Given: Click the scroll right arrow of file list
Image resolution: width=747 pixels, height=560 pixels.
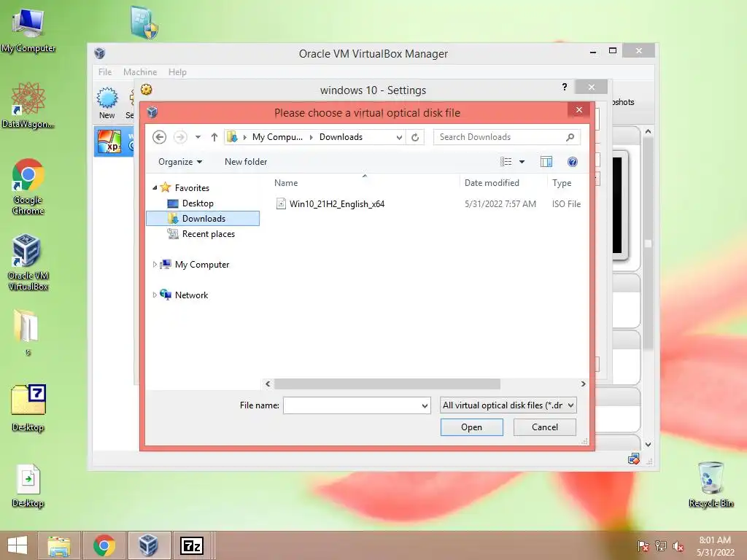Looking at the screenshot, I should tap(583, 384).
